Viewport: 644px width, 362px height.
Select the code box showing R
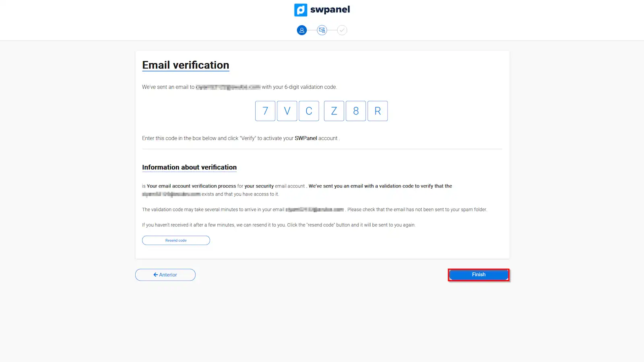[378, 111]
